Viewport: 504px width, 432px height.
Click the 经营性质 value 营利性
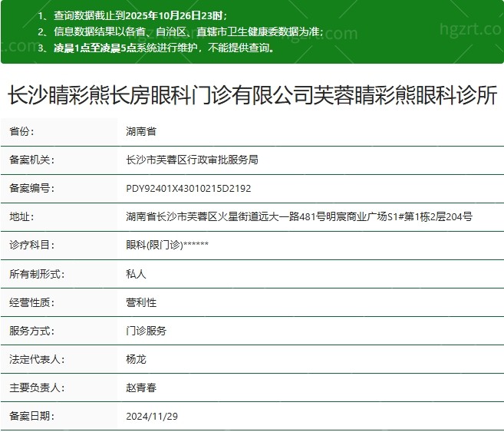point(141,302)
